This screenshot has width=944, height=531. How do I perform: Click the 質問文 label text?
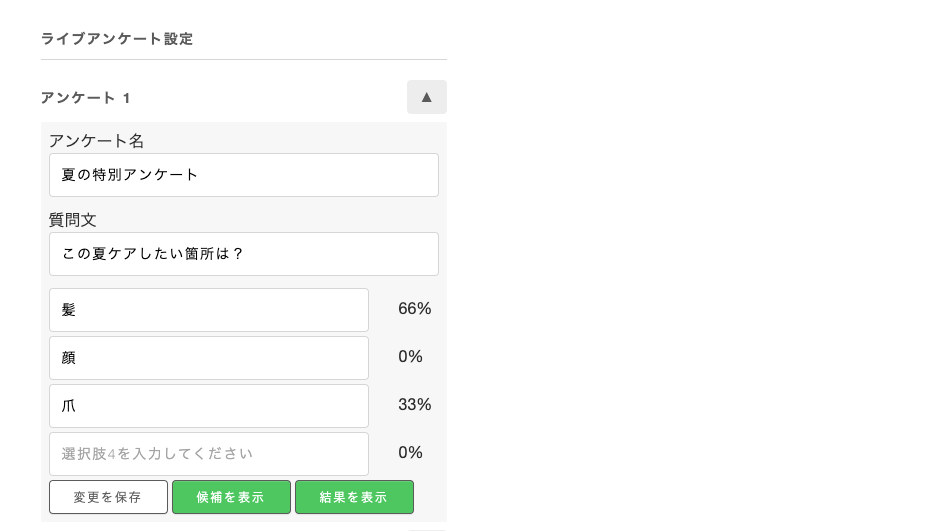72,220
